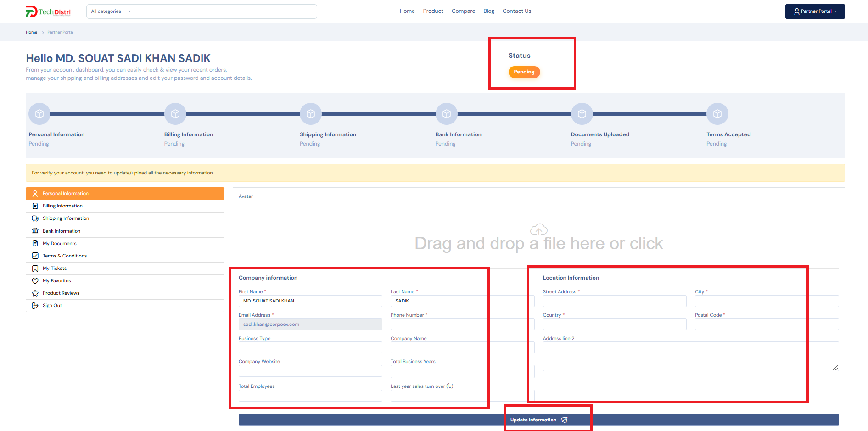Screen dimensions: 868x431
Task: Click the orange Pending status badge
Action: click(524, 72)
